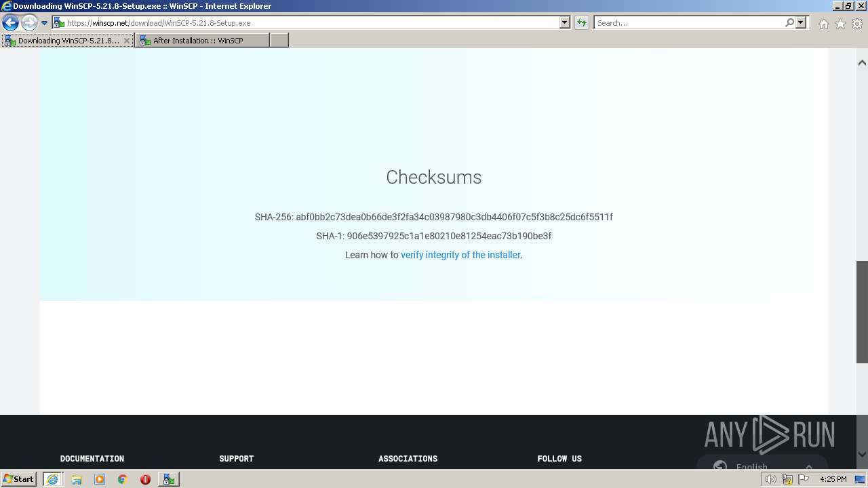Click the DOCUMENTATION footer heading
The width and height of the screenshot is (868, 488).
point(92,459)
